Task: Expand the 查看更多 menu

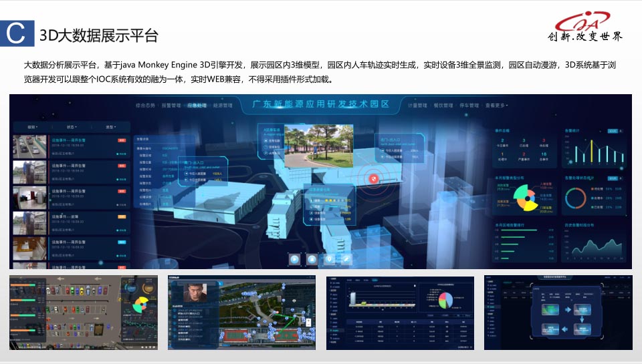Action: coord(496,106)
